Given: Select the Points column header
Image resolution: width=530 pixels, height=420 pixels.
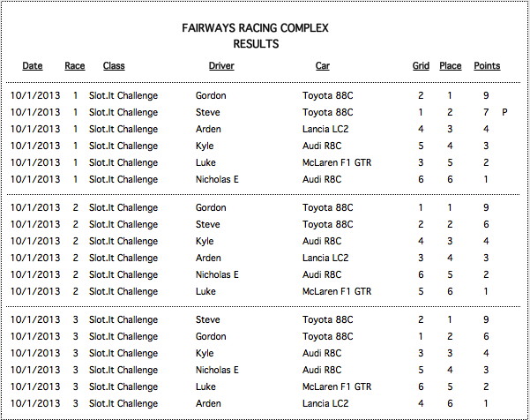Looking at the screenshot, I should click(x=487, y=65).
